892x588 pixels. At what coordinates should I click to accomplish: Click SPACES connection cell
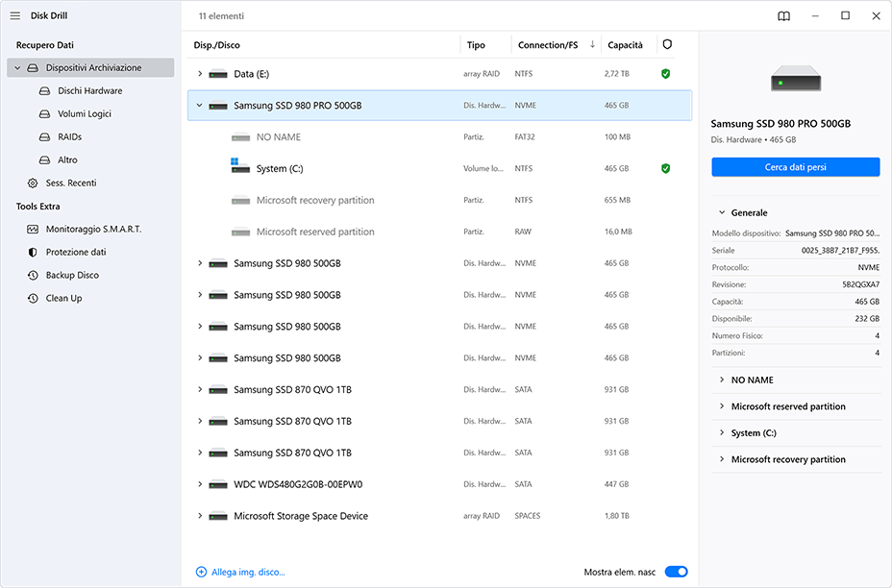(528, 516)
